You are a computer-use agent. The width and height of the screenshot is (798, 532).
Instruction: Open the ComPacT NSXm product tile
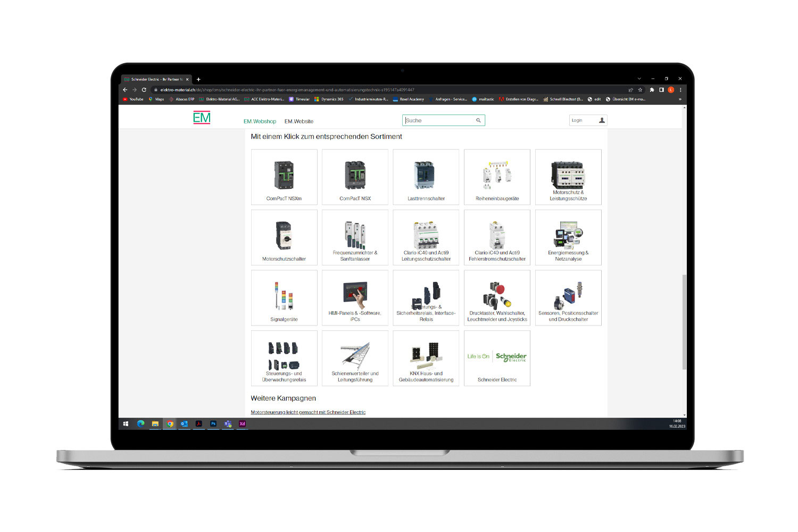(x=284, y=177)
